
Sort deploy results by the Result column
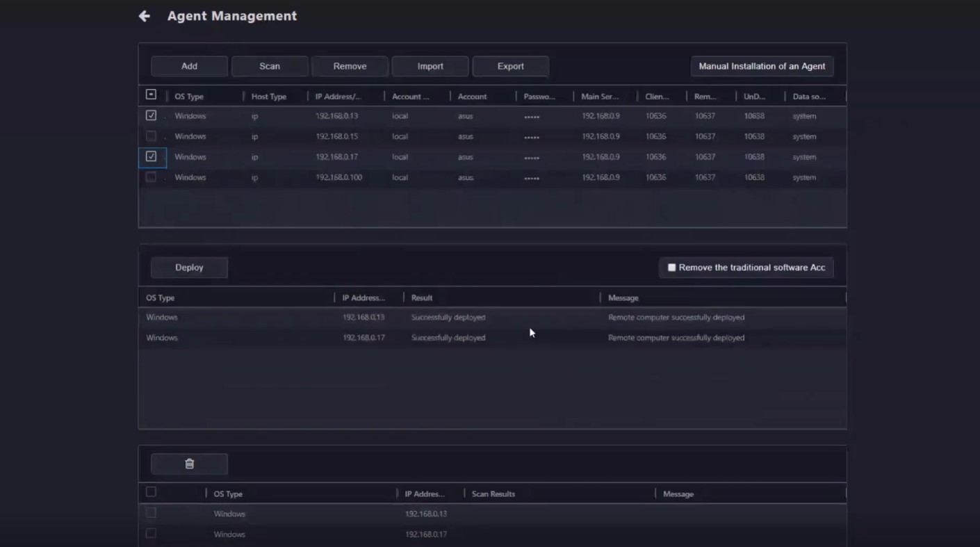point(422,297)
